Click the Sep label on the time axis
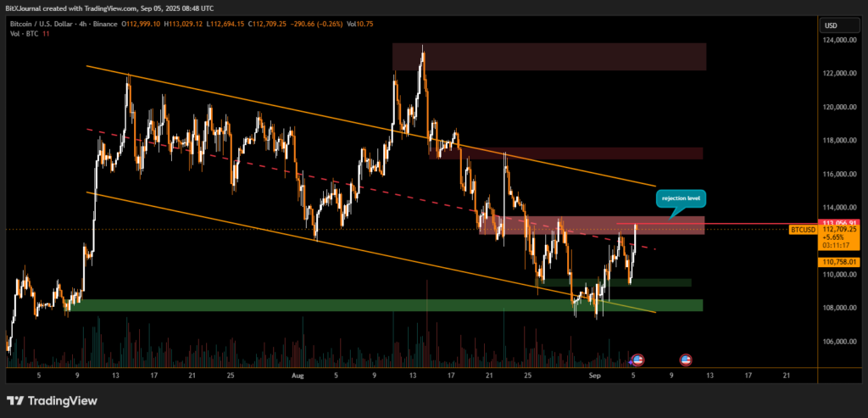Image resolution: width=868 pixels, height=418 pixels. tap(595, 374)
